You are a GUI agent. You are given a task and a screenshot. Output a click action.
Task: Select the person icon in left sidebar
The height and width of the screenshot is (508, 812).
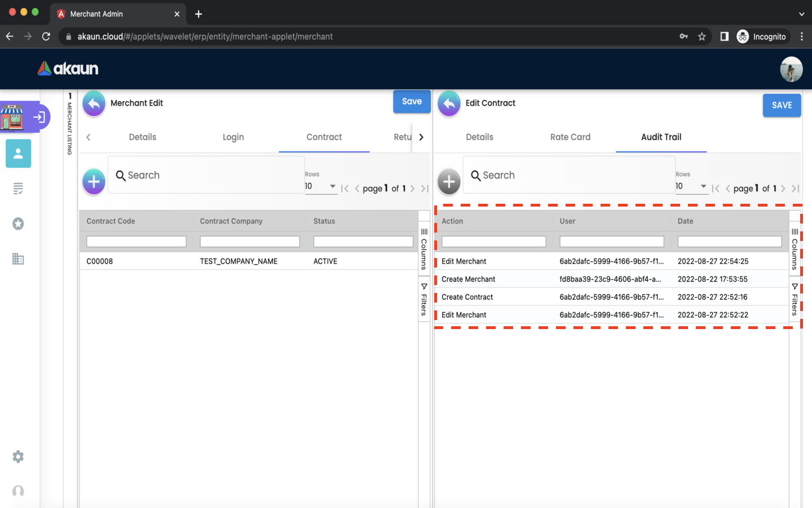click(x=18, y=154)
